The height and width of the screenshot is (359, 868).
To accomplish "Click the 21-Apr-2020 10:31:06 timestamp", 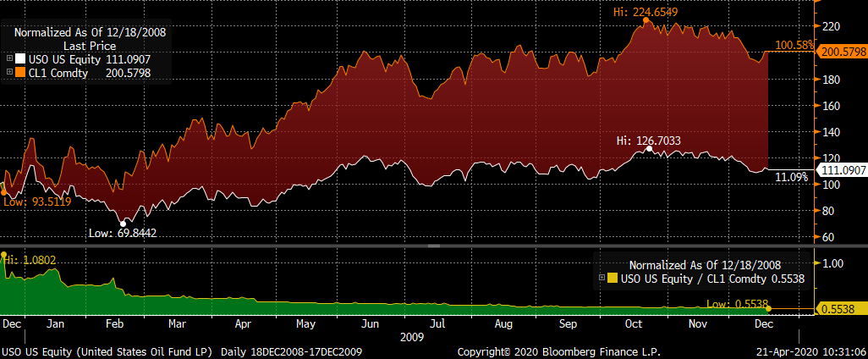I will (x=810, y=351).
